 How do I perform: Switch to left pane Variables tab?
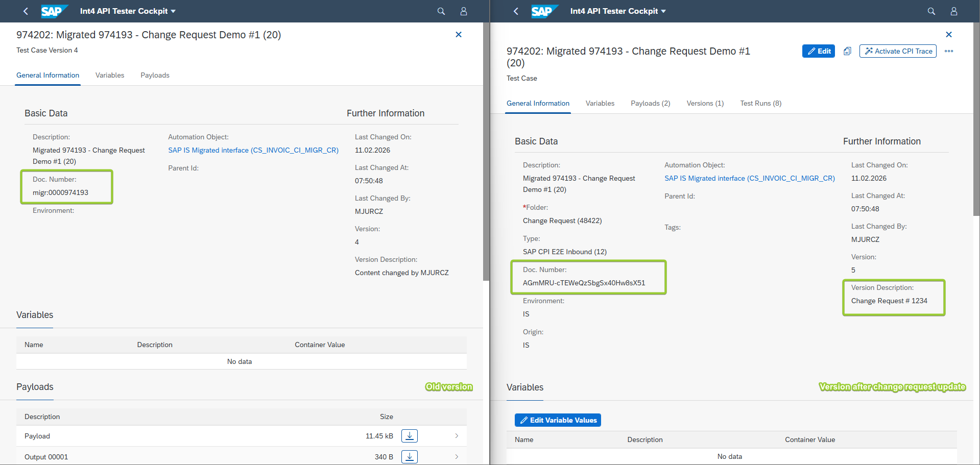point(110,75)
